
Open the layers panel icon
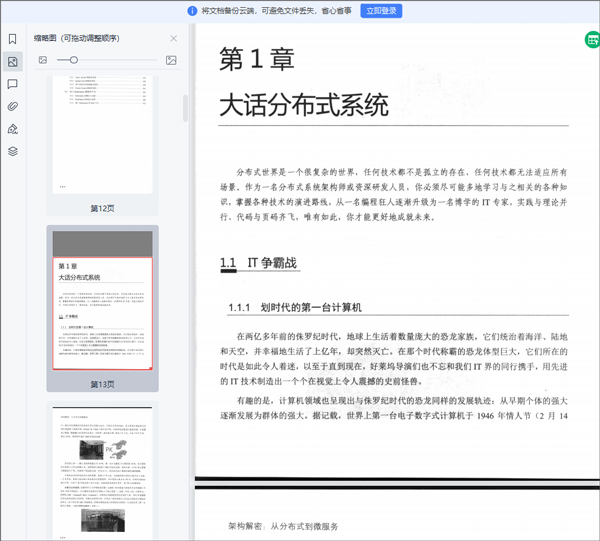click(13, 152)
